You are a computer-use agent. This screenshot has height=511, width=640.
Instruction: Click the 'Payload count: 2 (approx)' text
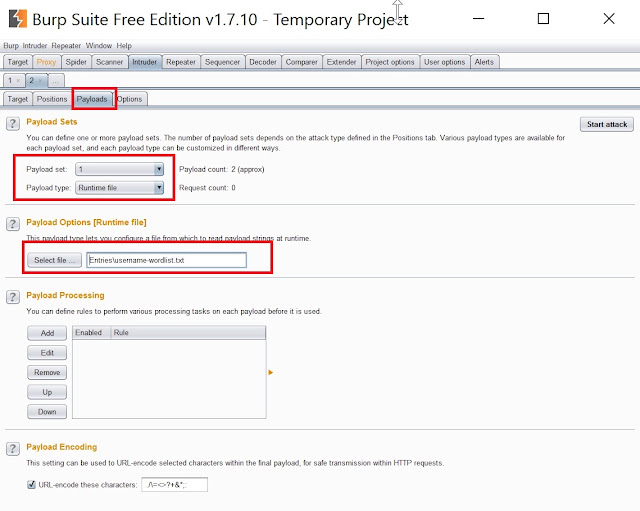222,169
